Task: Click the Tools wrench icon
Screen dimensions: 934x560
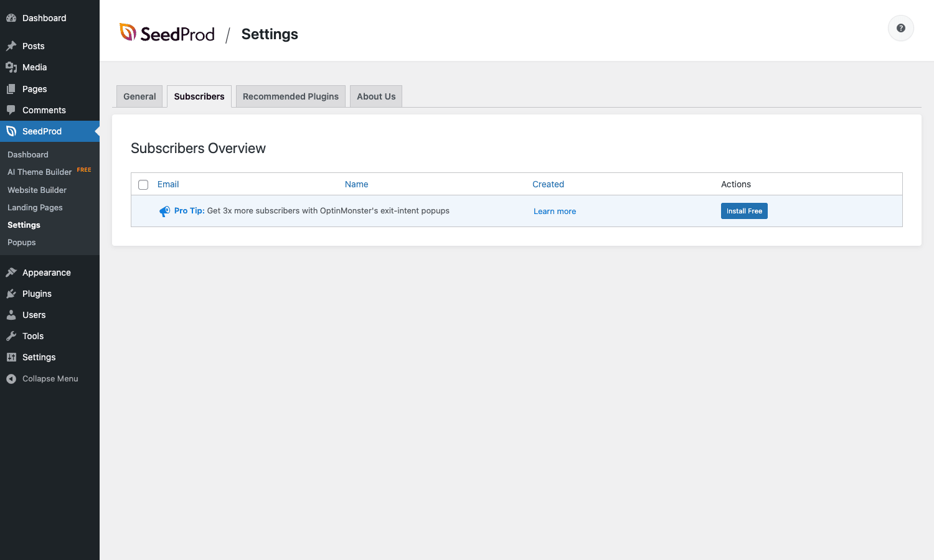Action: 11,336
